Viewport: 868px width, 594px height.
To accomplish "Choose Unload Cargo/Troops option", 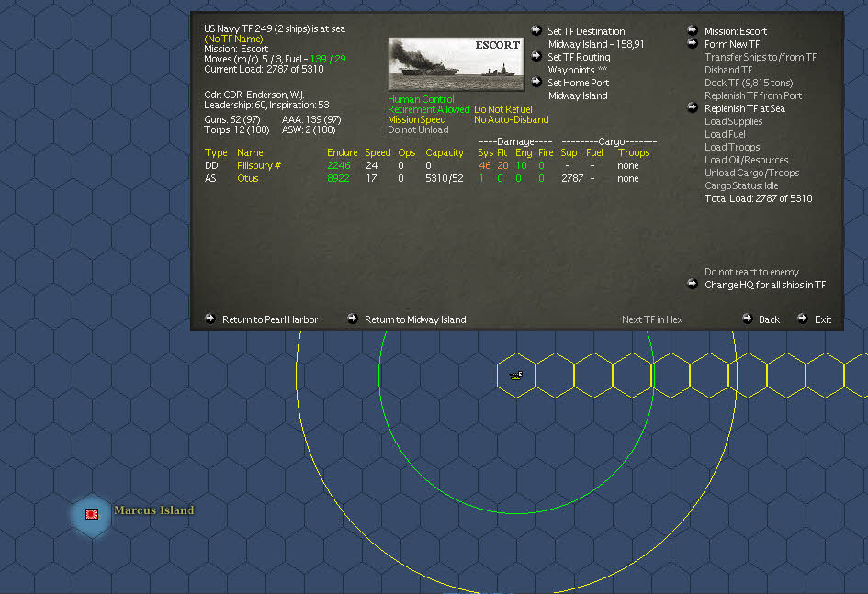I will pyautogui.click(x=751, y=174).
